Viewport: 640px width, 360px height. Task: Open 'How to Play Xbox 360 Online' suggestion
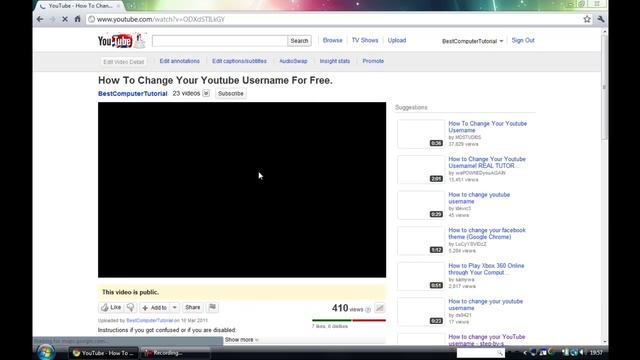(x=486, y=269)
